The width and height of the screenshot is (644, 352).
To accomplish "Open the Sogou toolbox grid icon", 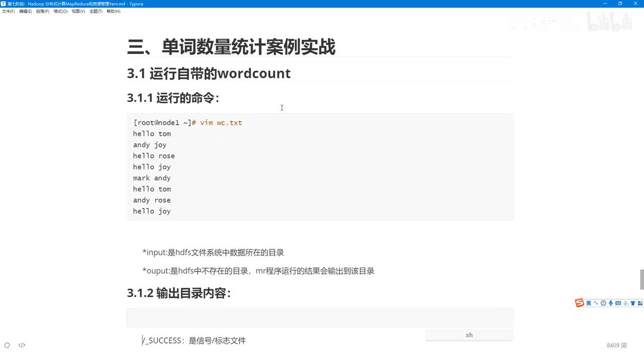I will coord(640,303).
